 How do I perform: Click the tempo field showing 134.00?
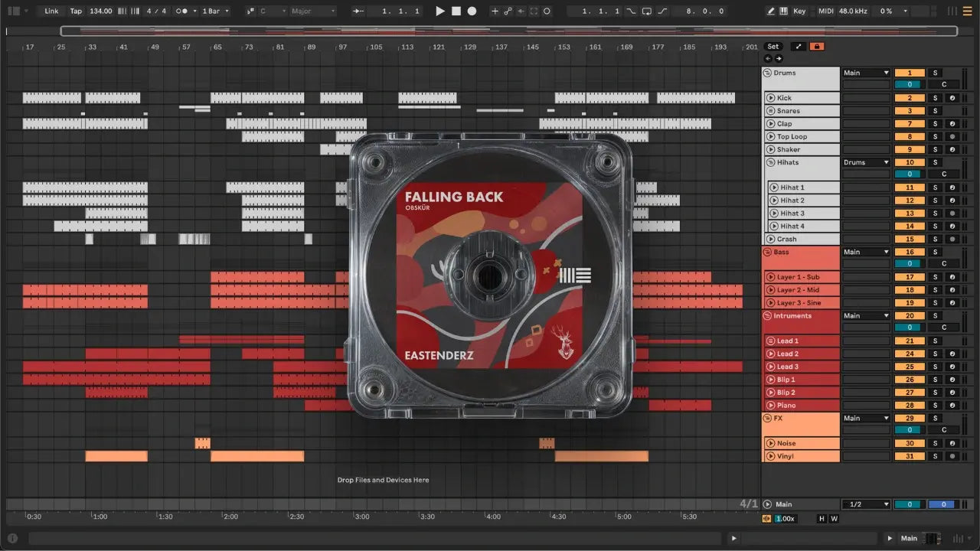pos(100,11)
